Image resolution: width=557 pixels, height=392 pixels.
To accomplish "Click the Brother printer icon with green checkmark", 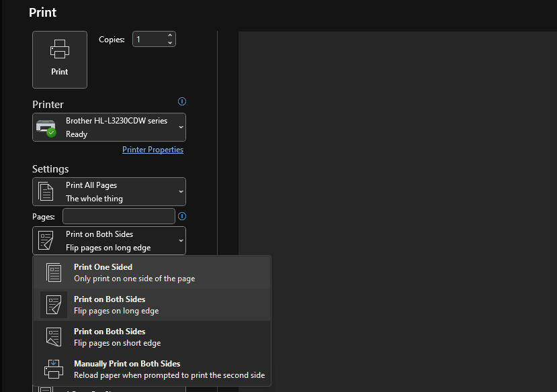I will tap(46, 128).
